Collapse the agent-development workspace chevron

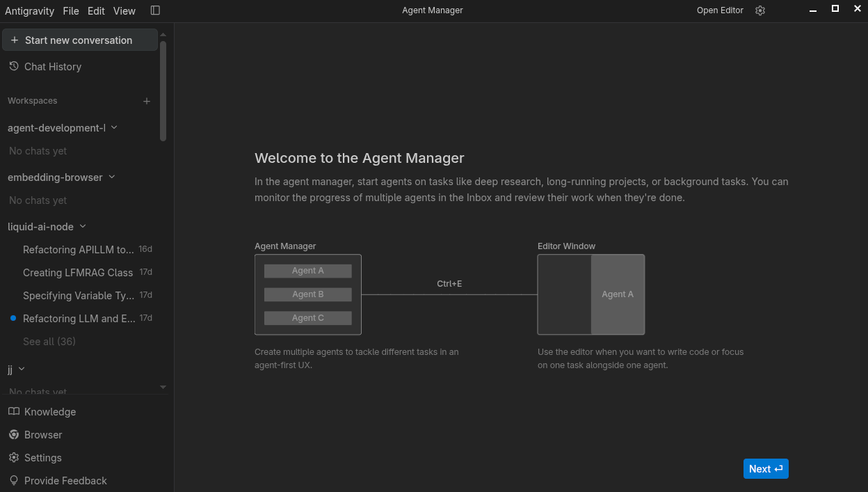tap(114, 127)
